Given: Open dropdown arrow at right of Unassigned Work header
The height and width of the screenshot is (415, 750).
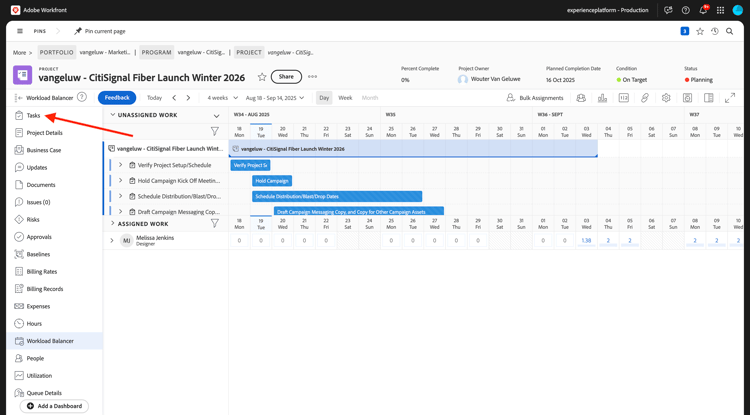Looking at the screenshot, I should click(x=216, y=116).
